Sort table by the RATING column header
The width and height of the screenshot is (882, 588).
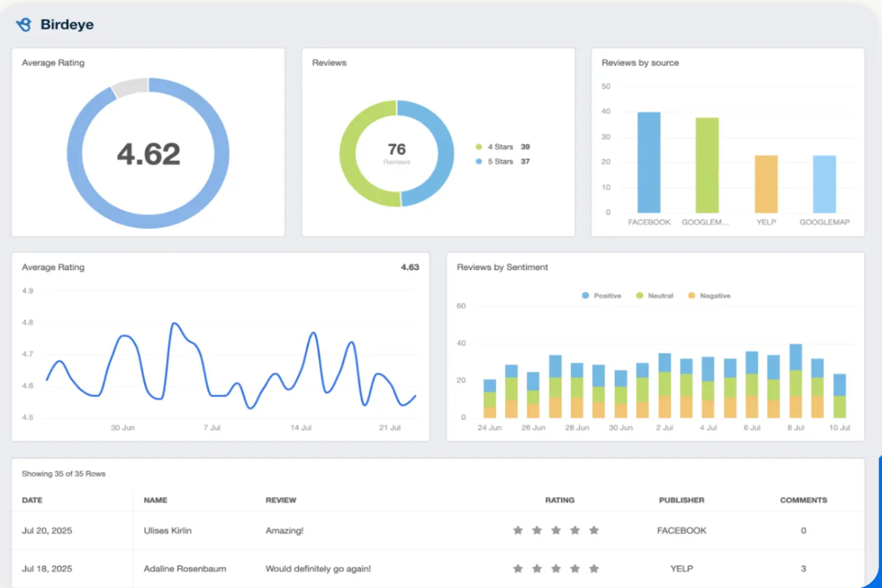click(x=560, y=500)
